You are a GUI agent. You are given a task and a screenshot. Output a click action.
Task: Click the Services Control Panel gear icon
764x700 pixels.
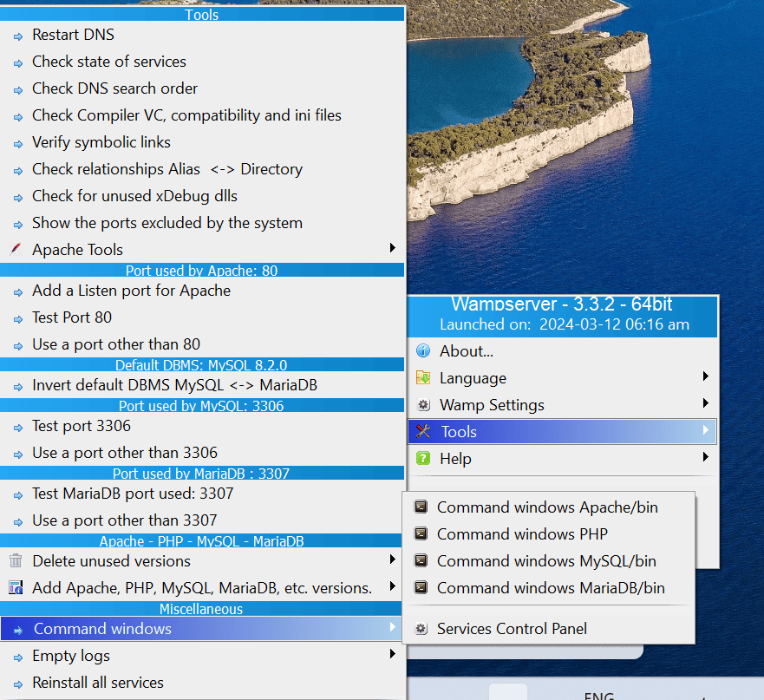tap(421, 628)
